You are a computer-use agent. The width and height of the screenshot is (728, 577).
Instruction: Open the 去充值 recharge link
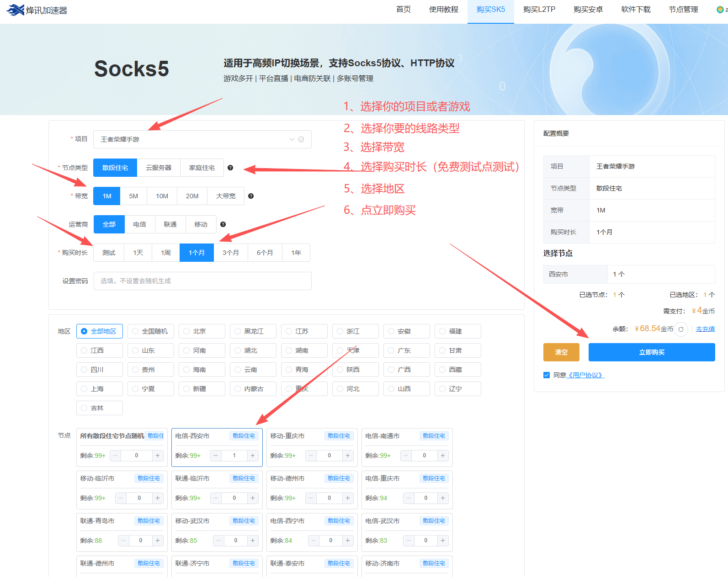point(705,329)
